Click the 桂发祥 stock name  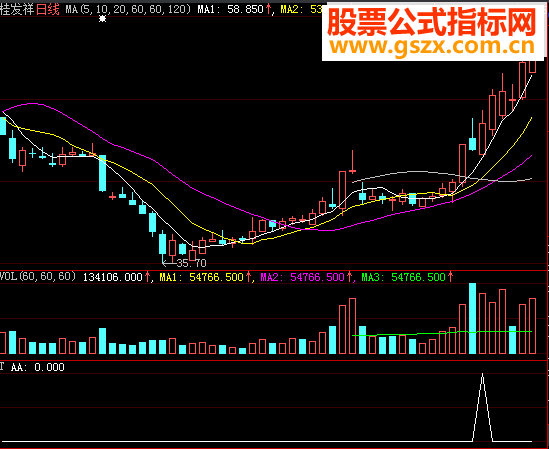click(18, 9)
